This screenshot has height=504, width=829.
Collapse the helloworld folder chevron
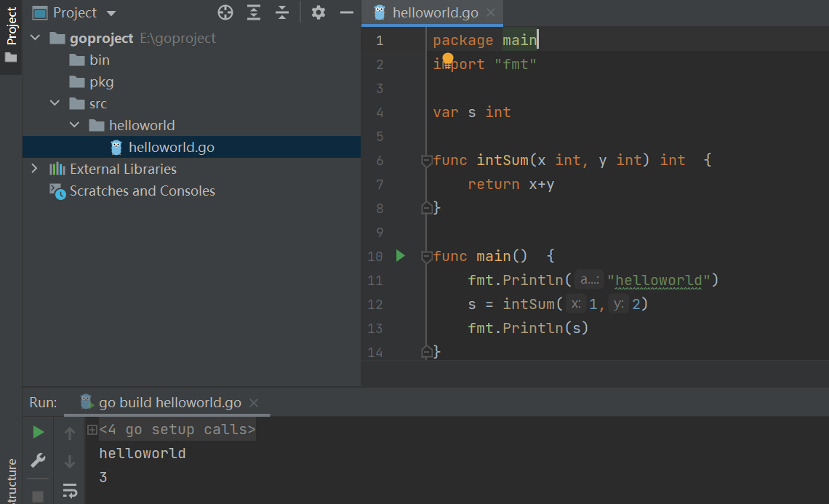75,125
